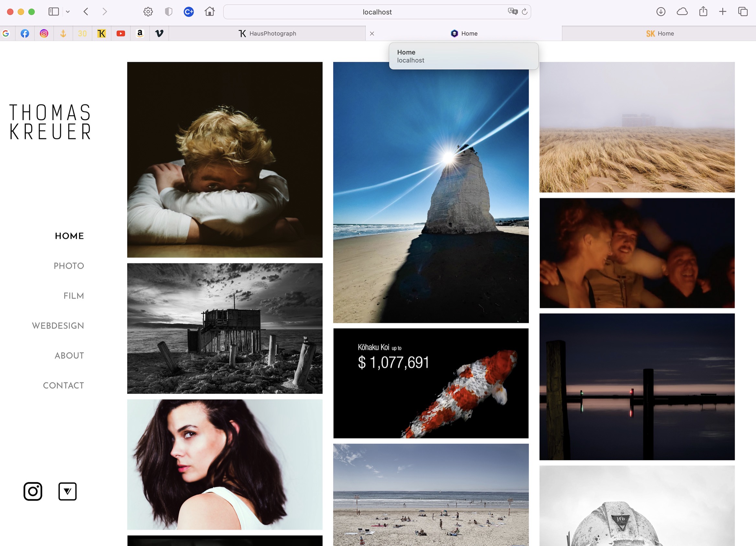This screenshot has width=756, height=546.
Task: Click the home icon in toolbar
Action: tap(210, 12)
